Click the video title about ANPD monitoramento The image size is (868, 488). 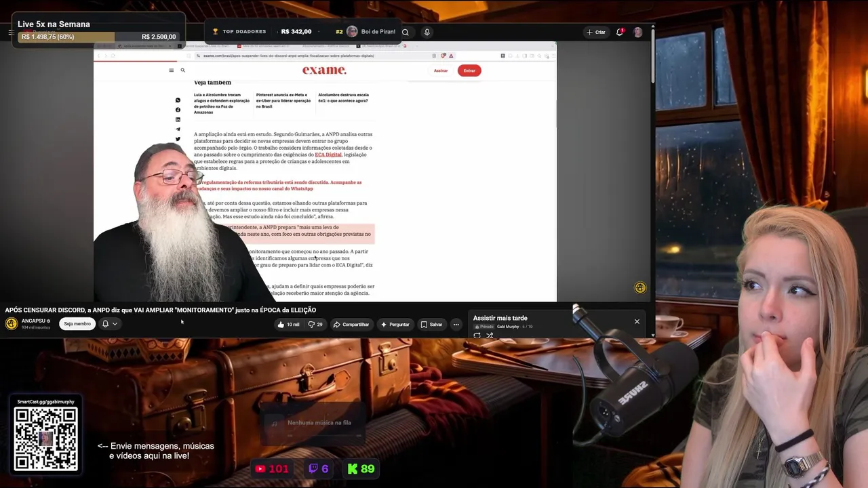(161, 310)
